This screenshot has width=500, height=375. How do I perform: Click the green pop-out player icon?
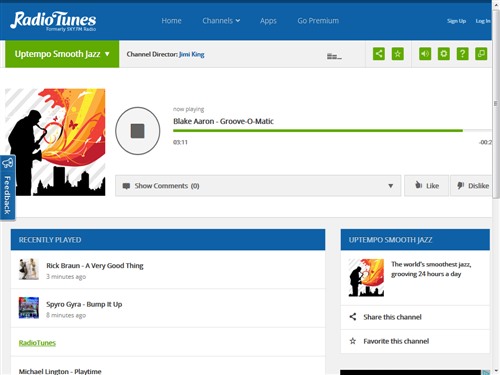[481, 54]
